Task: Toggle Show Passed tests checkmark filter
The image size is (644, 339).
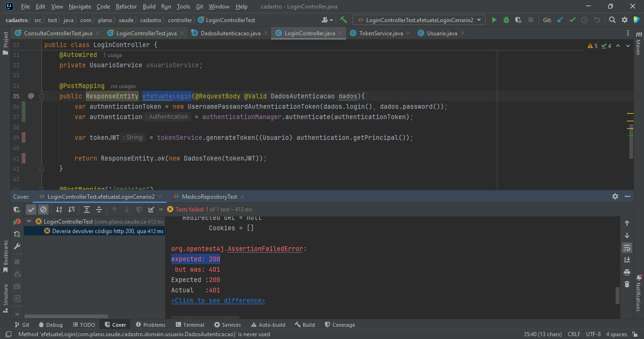Action: click(31, 210)
